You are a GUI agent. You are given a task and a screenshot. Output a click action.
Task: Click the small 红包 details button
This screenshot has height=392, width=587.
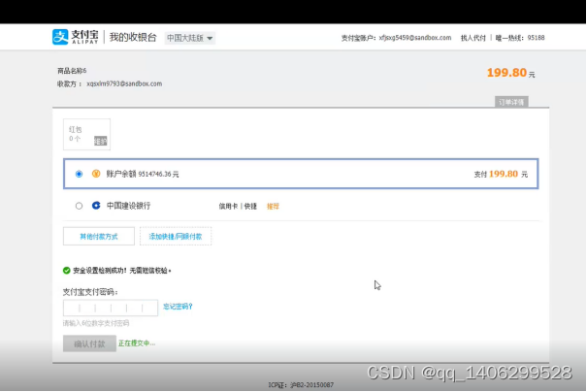pos(100,141)
